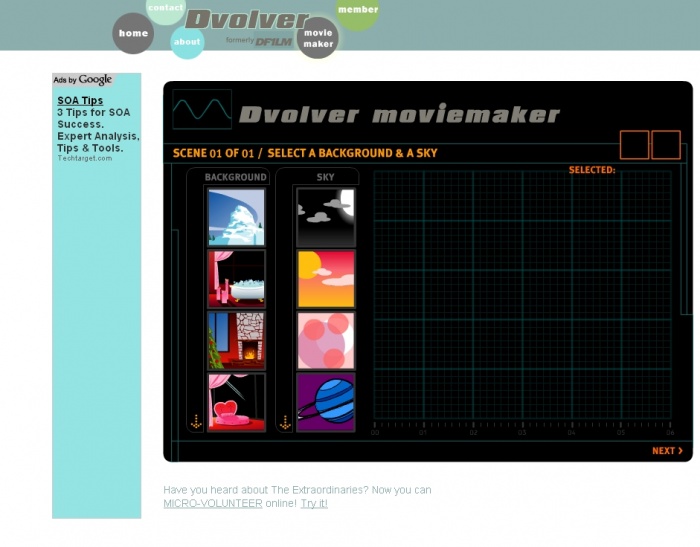Click the first empty orange-outlined box

[x=634, y=145]
